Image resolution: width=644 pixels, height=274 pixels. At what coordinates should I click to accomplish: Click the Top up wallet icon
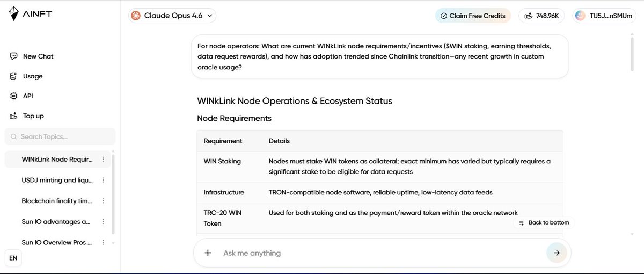tap(13, 116)
